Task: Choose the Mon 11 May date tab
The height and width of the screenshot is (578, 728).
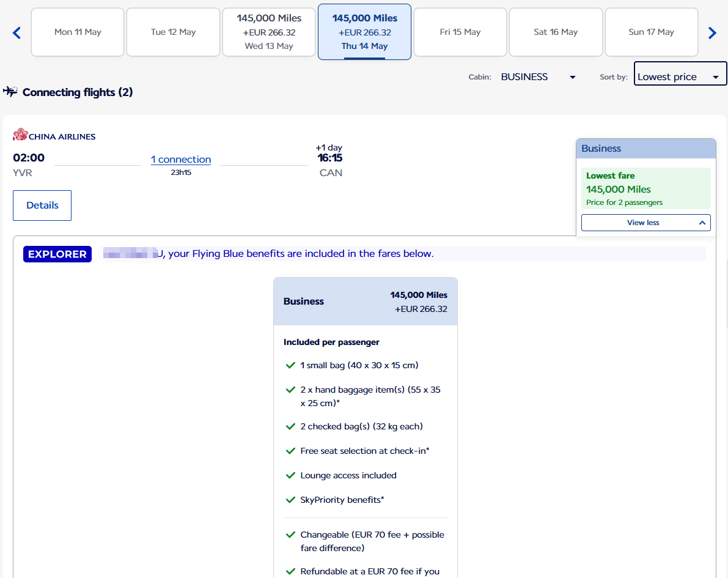Action: (x=78, y=32)
